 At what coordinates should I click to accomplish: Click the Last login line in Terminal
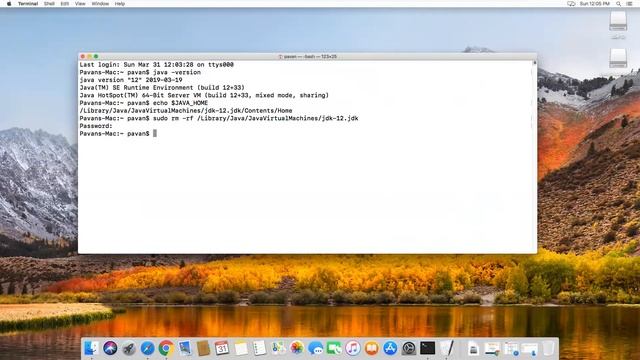point(157,64)
